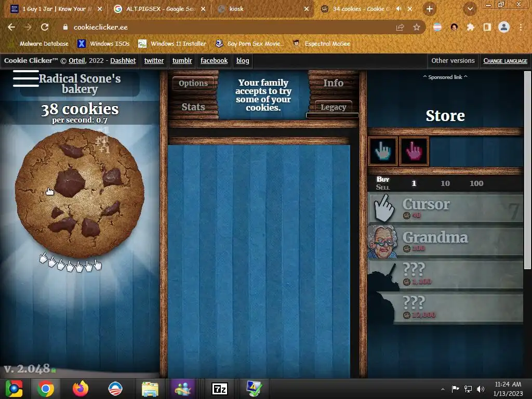
Task: Share this page icon
Action: click(x=400, y=27)
